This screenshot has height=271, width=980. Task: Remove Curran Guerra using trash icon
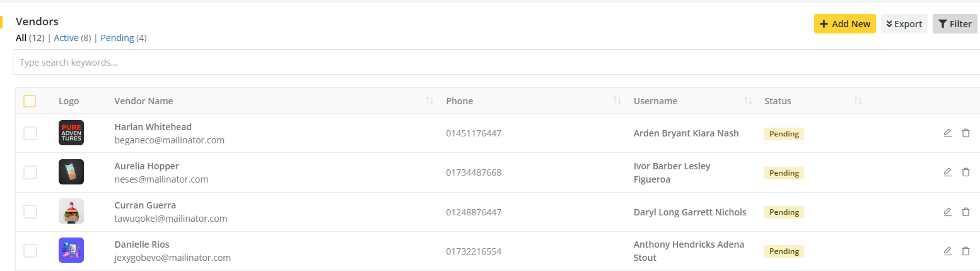tap(965, 212)
